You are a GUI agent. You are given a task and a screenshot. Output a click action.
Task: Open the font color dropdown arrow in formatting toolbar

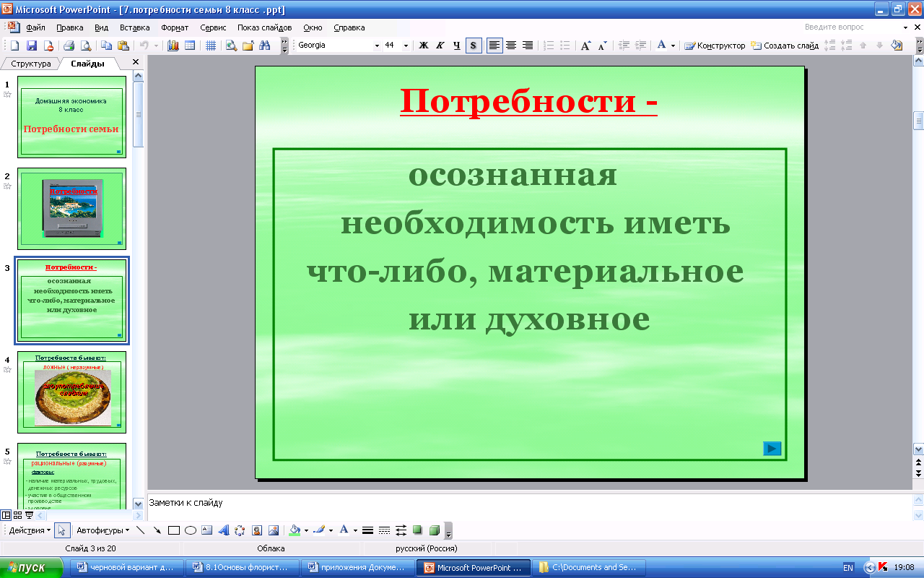click(x=673, y=46)
